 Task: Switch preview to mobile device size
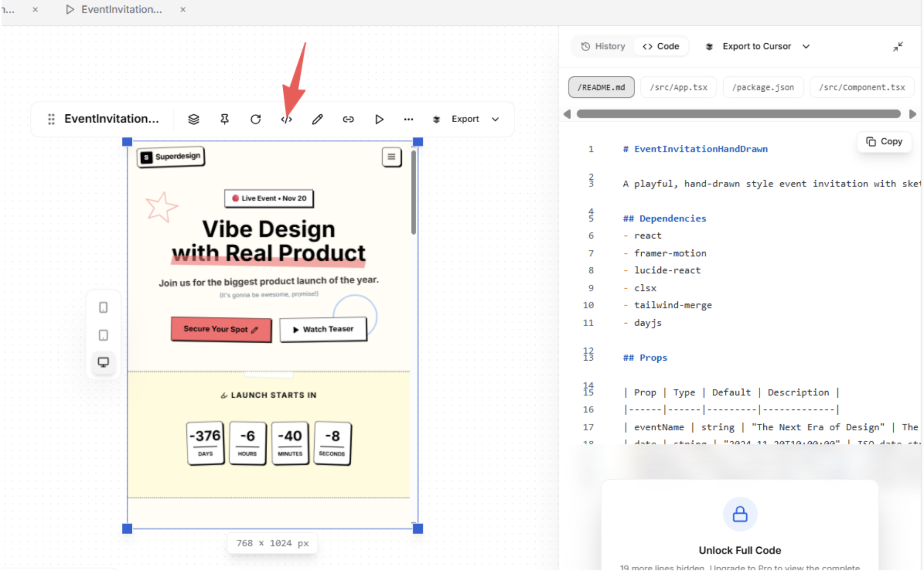pos(103,308)
